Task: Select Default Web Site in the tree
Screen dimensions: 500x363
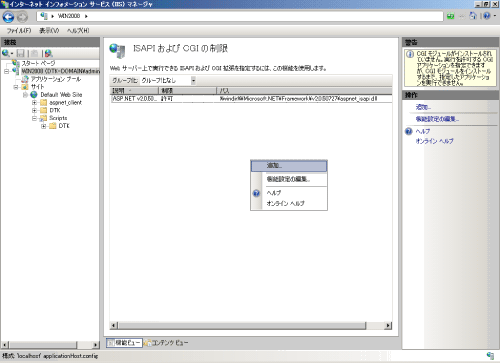Action: (61, 95)
